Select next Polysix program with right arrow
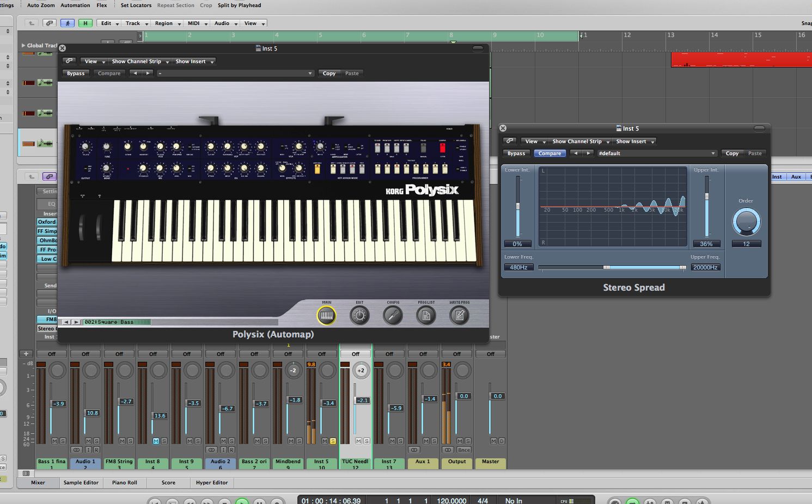The width and height of the screenshot is (812, 504). [x=76, y=322]
